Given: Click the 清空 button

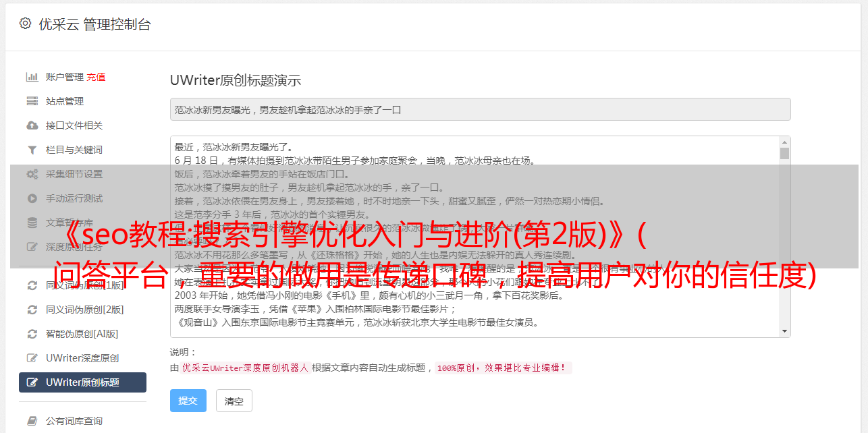Looking at the screenshot, I should (234, 401).
